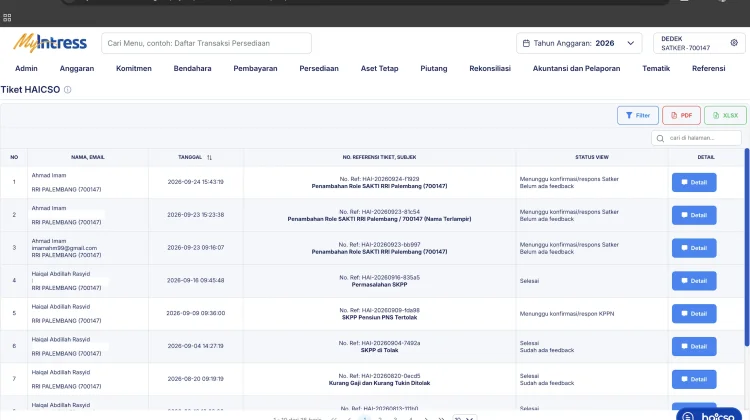The width and height of the screenshot is (750, 420).
Task: Select date cell 2026-09-24 15:43:19
Action: [195, 182]
